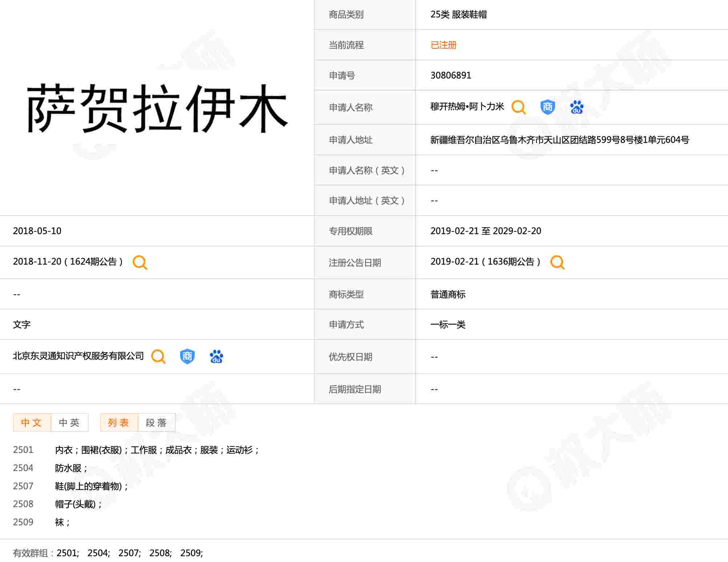Switch to 中英 bilingual tab
Screen dimensions: 728x562
coord(69,422)
